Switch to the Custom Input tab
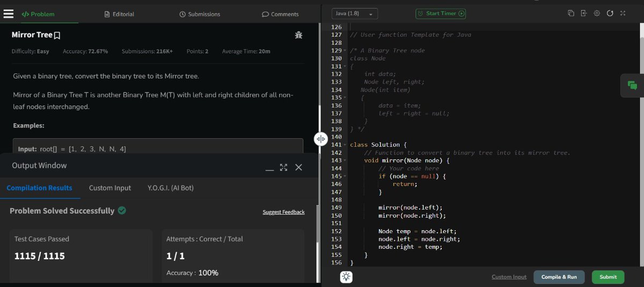The width and height of the screenshot is (644, 287). click(110, 188)
